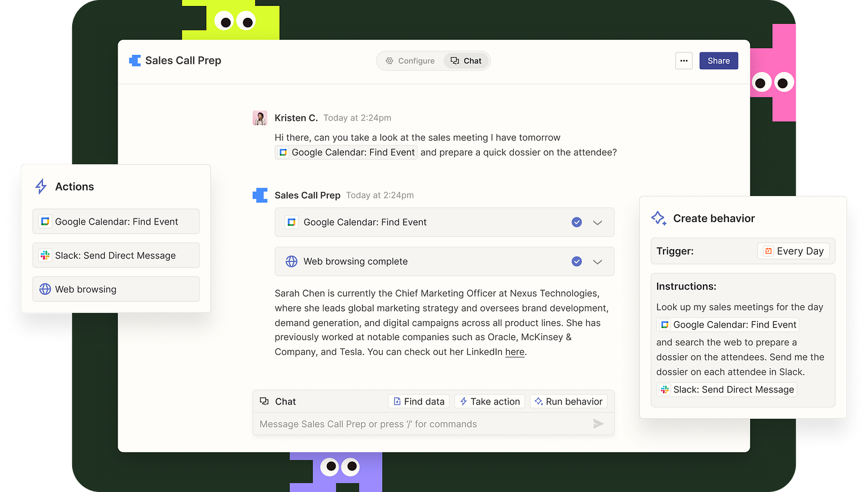Open the Every Day trigger selector
Image resolution: width=868 pixels, height=492 pixels.
pos(793,251)
